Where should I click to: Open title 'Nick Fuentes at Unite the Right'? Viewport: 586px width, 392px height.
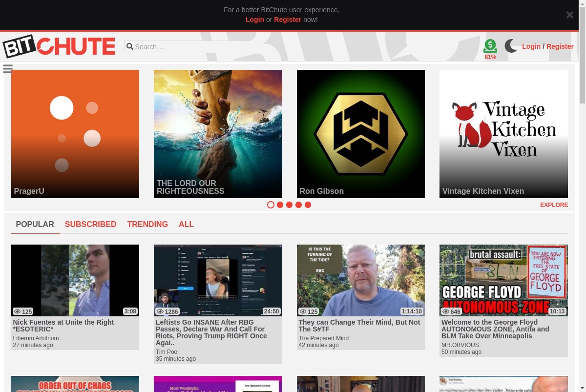click(63, 326)
